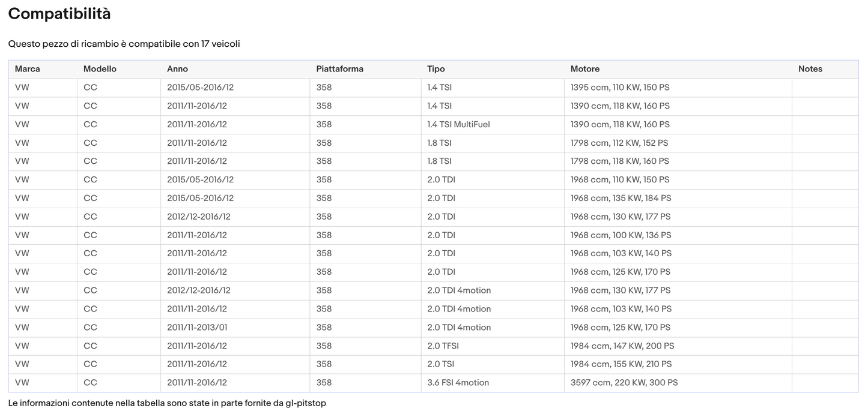The height and width of the screenshot is (417, 868).
Task: Click engine cell 3597 ccm, 220 KW, 300 PS
Action: (624, 382)
